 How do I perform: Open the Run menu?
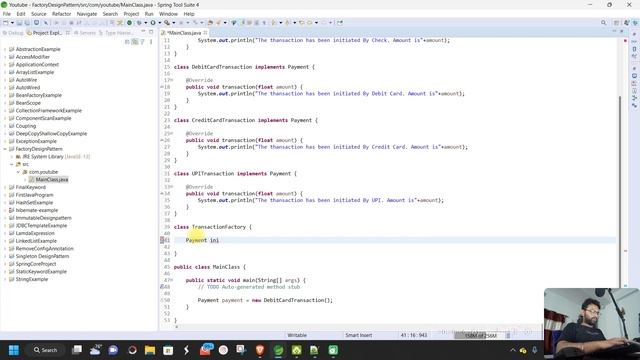(149, 14)
